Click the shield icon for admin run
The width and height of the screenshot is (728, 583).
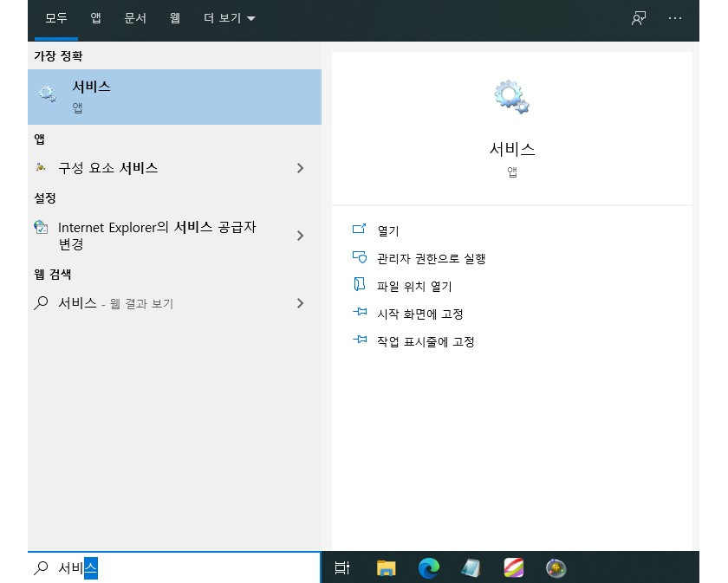pyautogui.click(x=360, y=257)
